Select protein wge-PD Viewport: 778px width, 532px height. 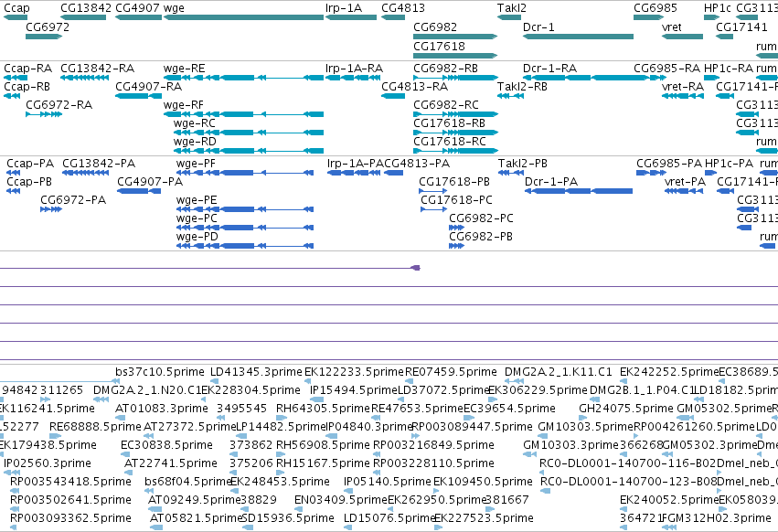[x=245, y=246]
